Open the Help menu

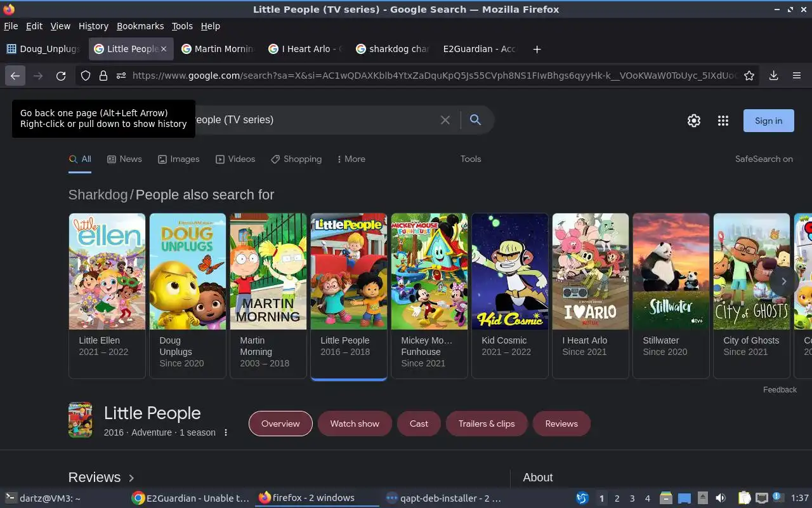[211, 26]
